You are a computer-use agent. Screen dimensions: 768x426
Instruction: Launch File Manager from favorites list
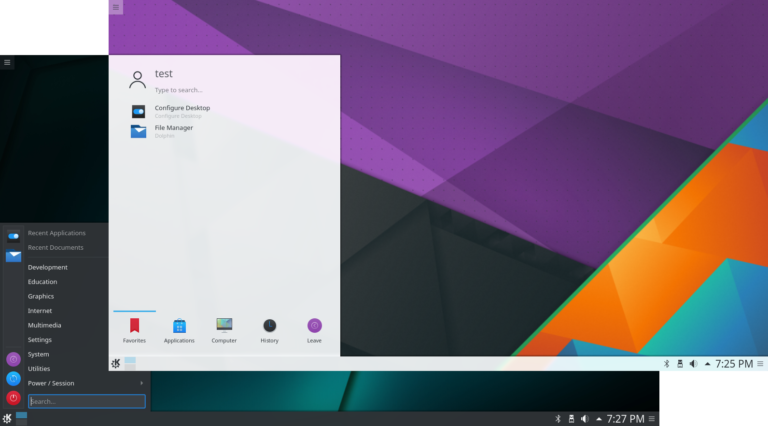tap(173, 130)
